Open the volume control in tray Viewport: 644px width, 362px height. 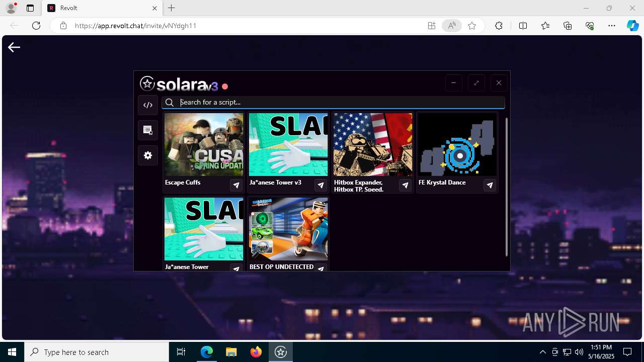(579, 352)
